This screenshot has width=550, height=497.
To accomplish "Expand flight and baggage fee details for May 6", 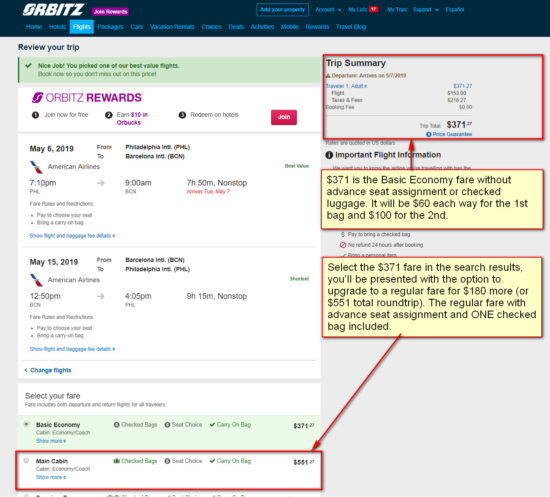I will coord(72,236).
